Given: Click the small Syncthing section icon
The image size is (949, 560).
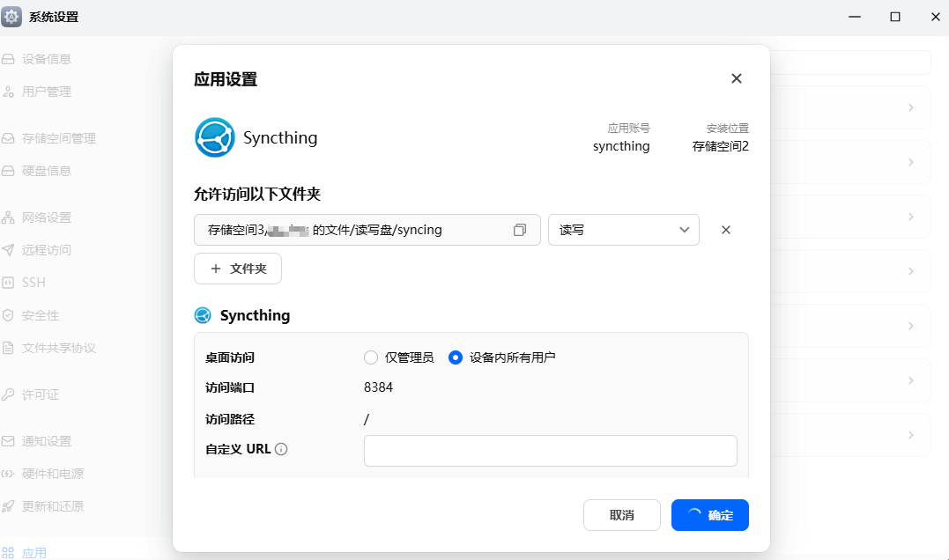Looking at the screenshot, I should tap(203, 315).
